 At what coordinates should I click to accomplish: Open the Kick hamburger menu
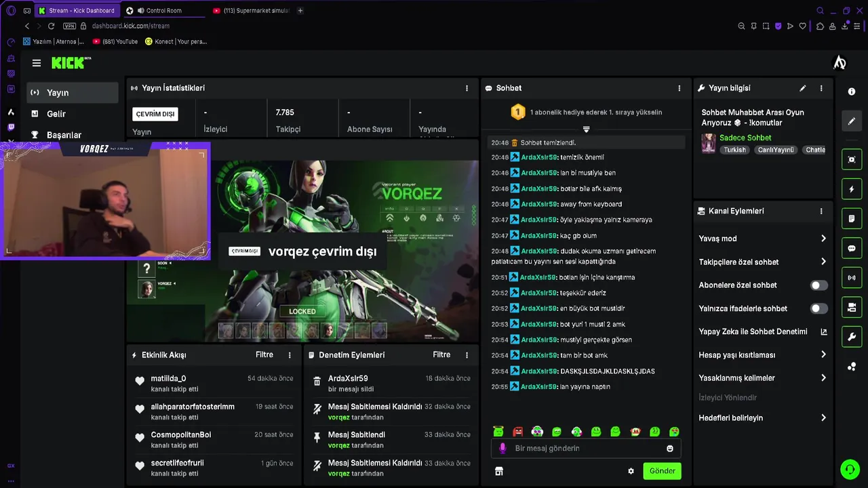37,63
